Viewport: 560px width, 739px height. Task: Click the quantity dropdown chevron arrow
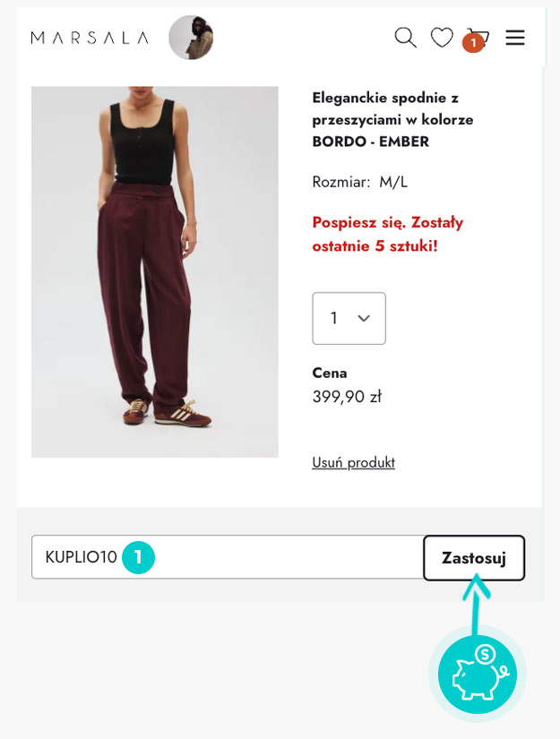point(364,318)
